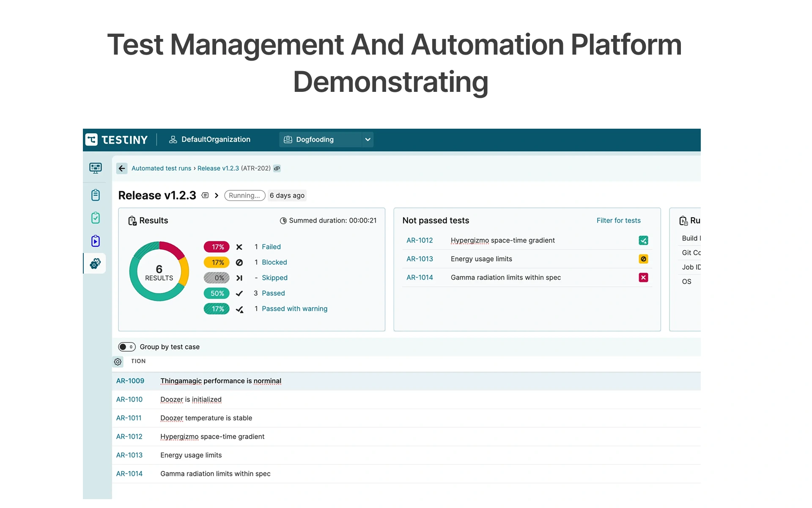The image size is (812, 508).
Task: Open the test plans play clipboard sidebar icon
Action: tap(96, 241)
